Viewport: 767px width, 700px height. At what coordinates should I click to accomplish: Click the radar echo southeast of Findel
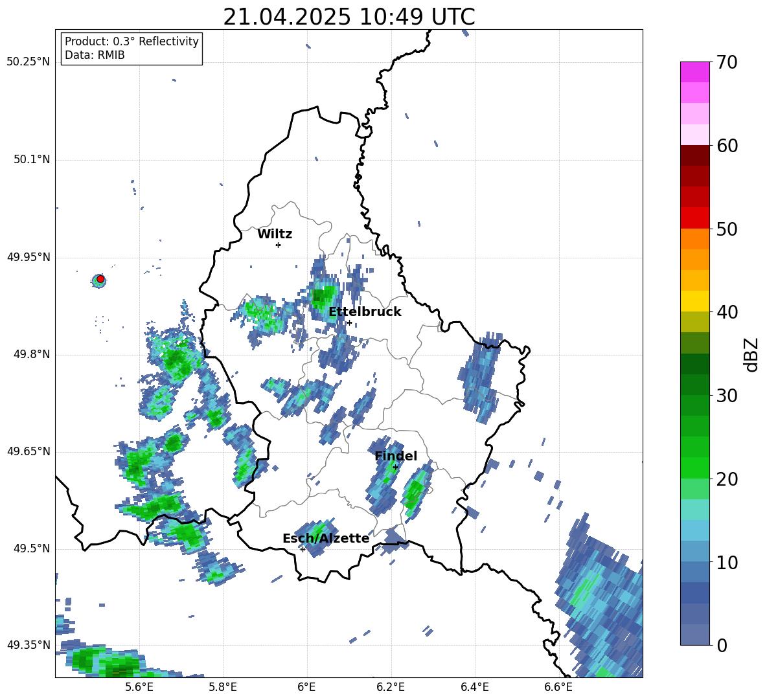click(417, 490)
